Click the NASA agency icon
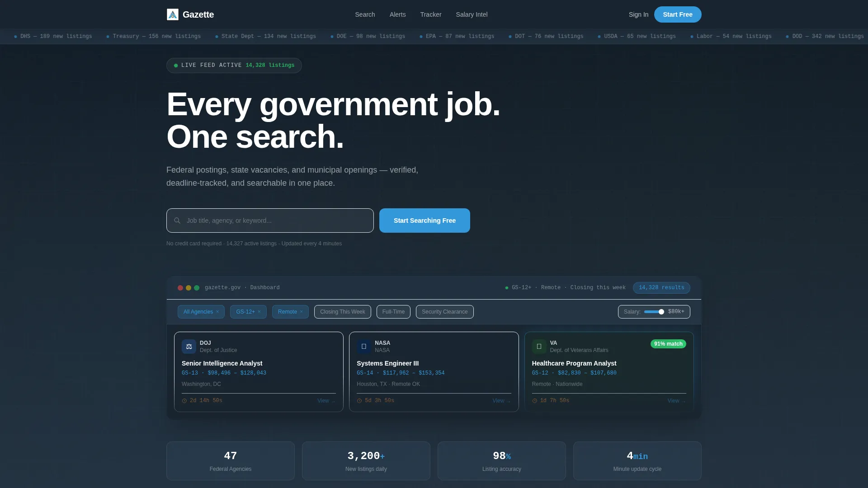The image size is (868, 488). pos(364,347)
